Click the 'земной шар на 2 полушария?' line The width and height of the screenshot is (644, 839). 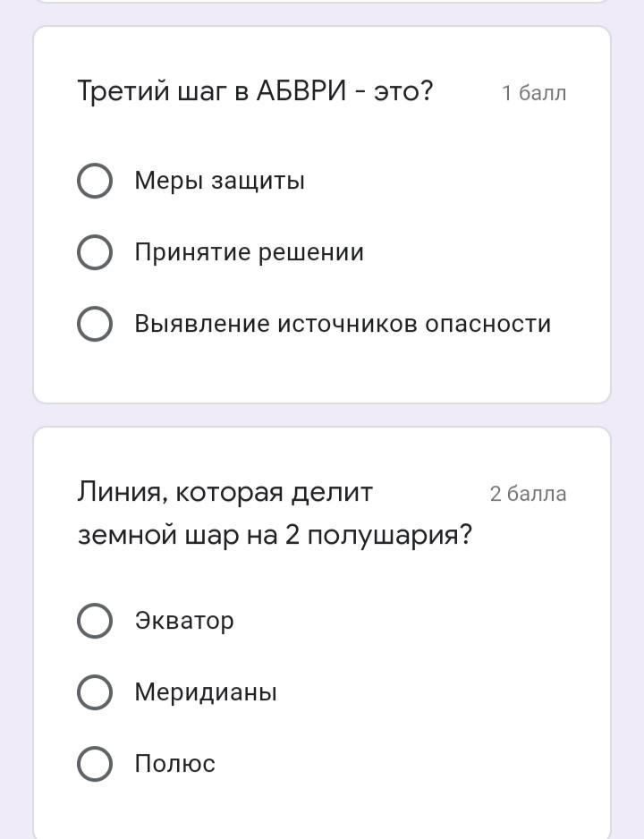tap(275, 535)
